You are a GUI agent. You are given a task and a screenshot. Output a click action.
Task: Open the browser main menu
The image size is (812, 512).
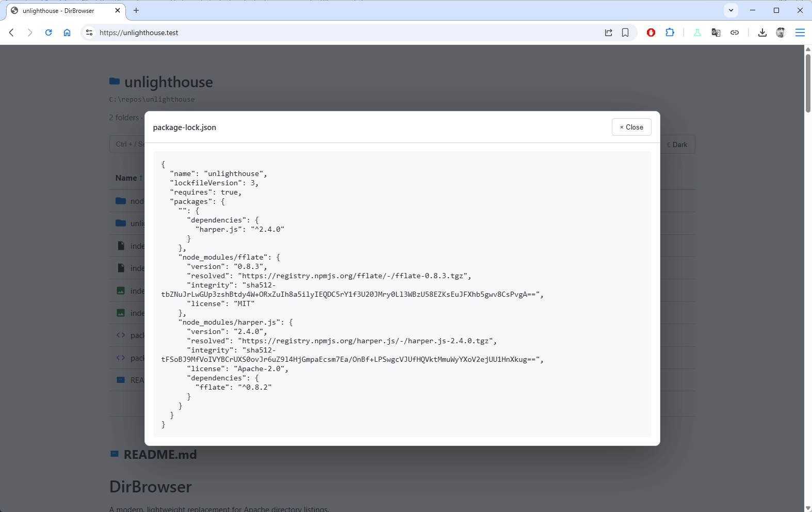click(800, 33)
